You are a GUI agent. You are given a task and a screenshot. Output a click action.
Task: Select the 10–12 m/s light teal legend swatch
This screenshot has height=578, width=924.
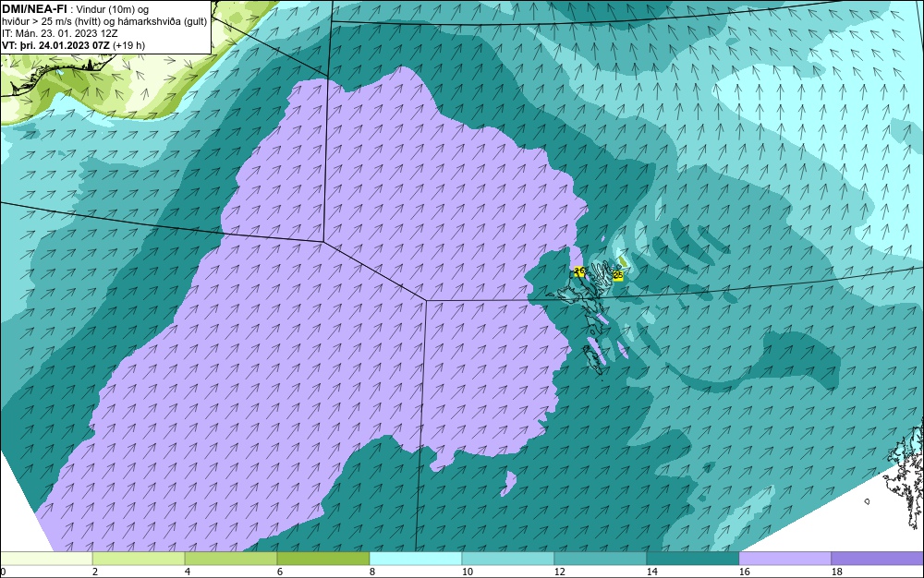508,559
